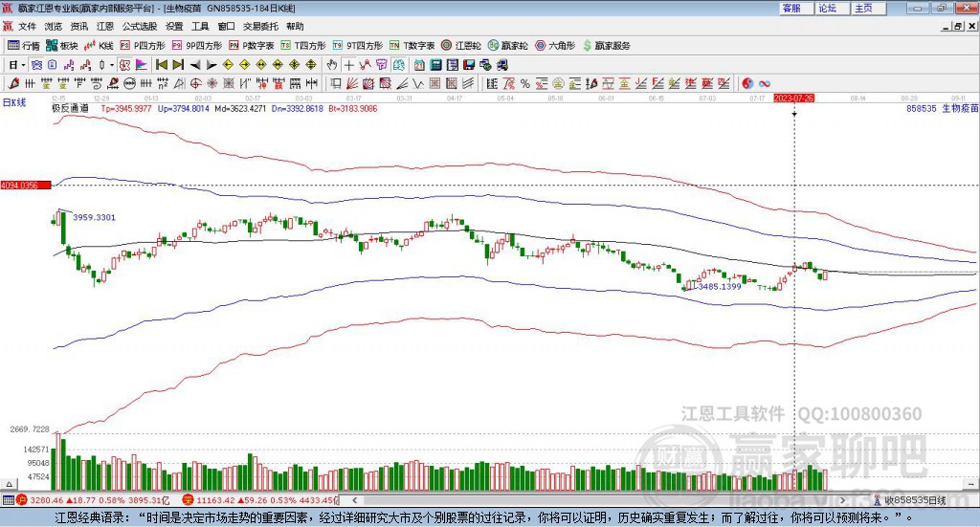Click the 极反通道 indicator name
This screenshot has height=527, width=980.
pyautogui.click(x=70, y=108)
